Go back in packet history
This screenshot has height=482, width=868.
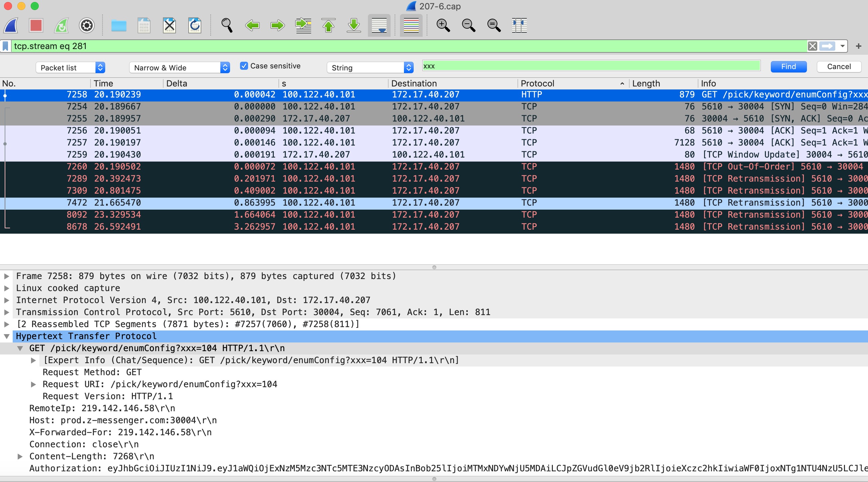[x=252, y=25]
